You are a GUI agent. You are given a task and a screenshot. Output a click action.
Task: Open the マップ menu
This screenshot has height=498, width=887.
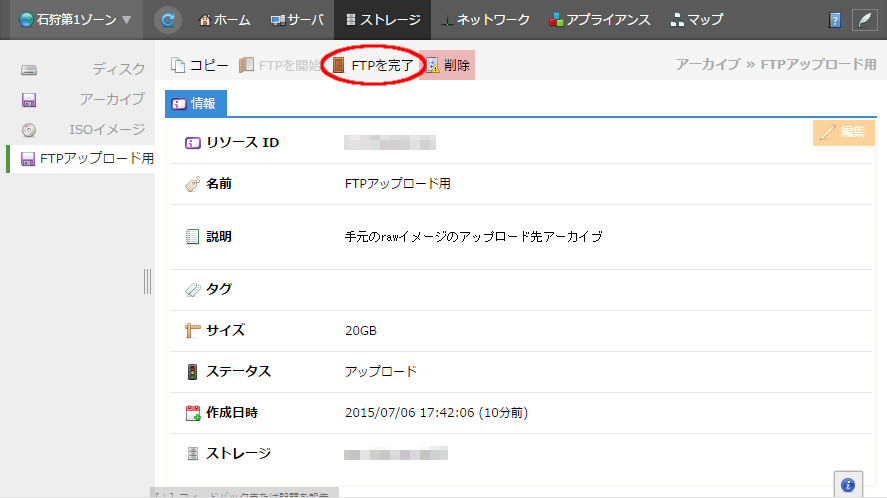click(x=697, y=20)
